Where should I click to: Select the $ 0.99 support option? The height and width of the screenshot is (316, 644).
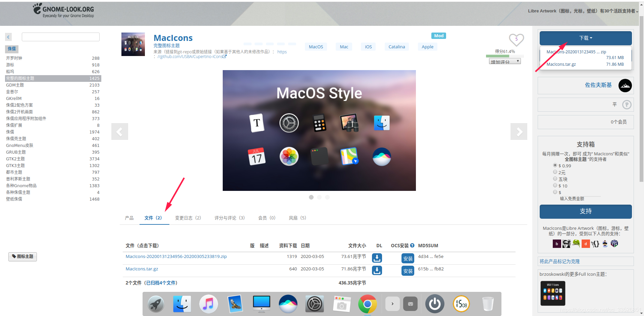[x=555, y=165]
